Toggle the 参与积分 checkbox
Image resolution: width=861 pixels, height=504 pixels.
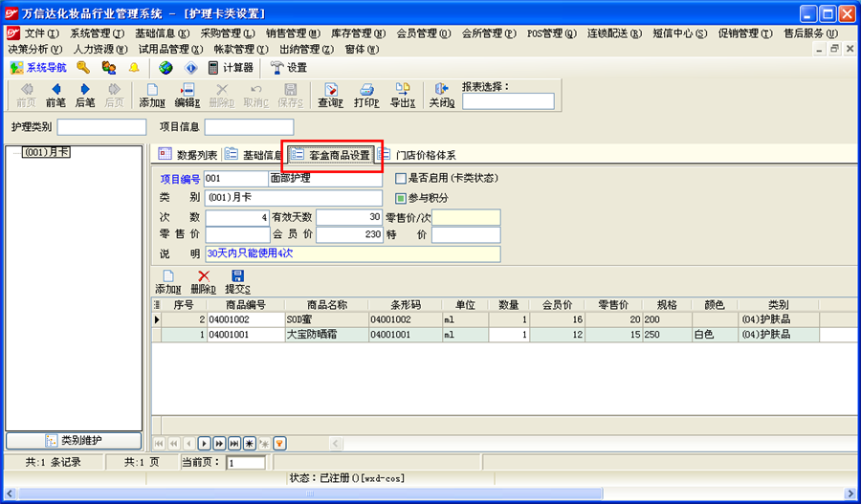point(400,198)
